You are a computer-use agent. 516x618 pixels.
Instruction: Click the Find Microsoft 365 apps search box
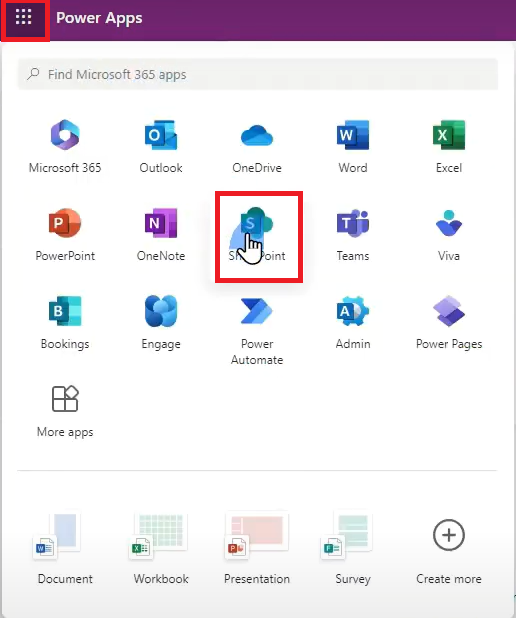click(x=258, y=74)
